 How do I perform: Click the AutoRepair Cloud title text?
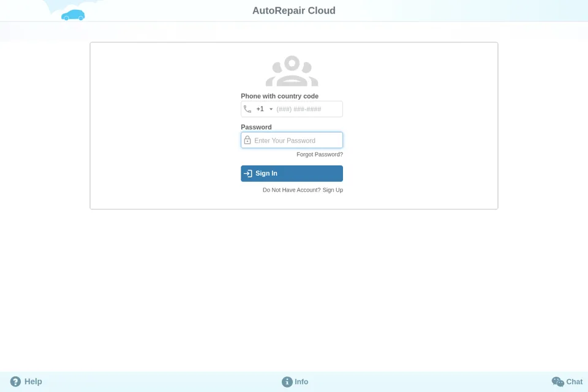293,10
